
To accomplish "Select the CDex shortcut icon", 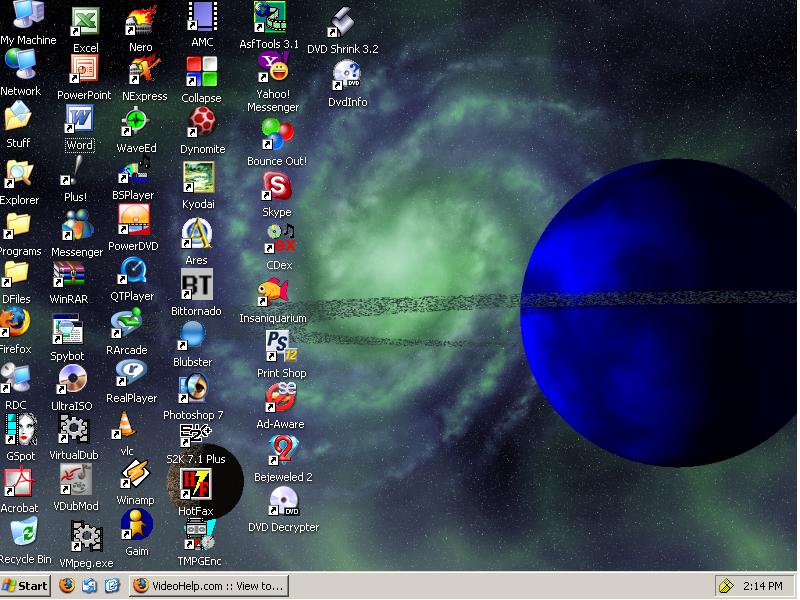I will click(280, 239).
